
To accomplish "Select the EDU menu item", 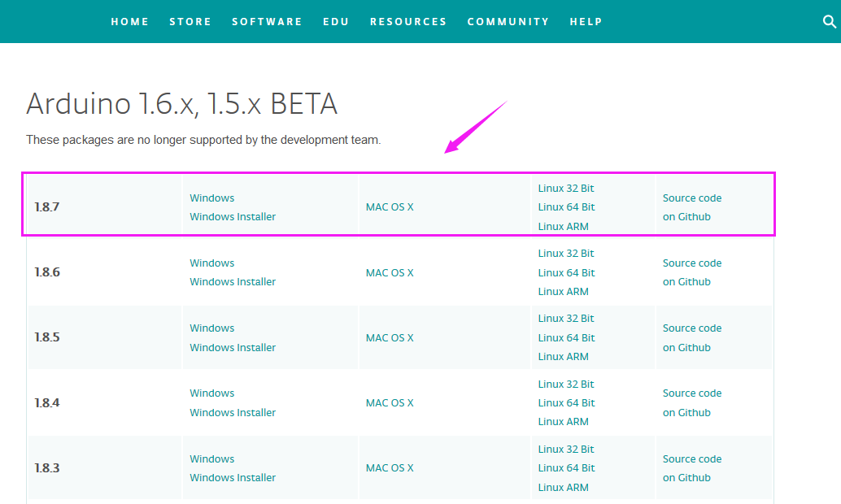I will (336, 21).
